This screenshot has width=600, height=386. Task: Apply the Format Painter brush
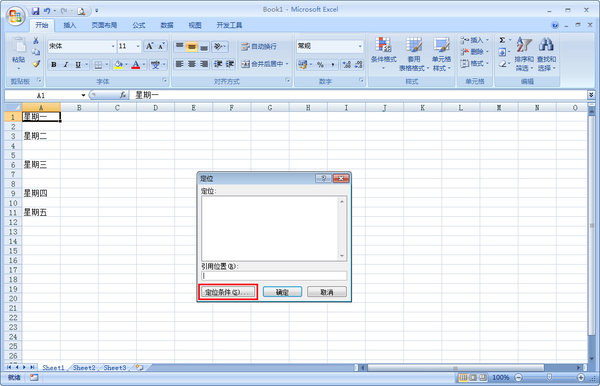(36, 64)
